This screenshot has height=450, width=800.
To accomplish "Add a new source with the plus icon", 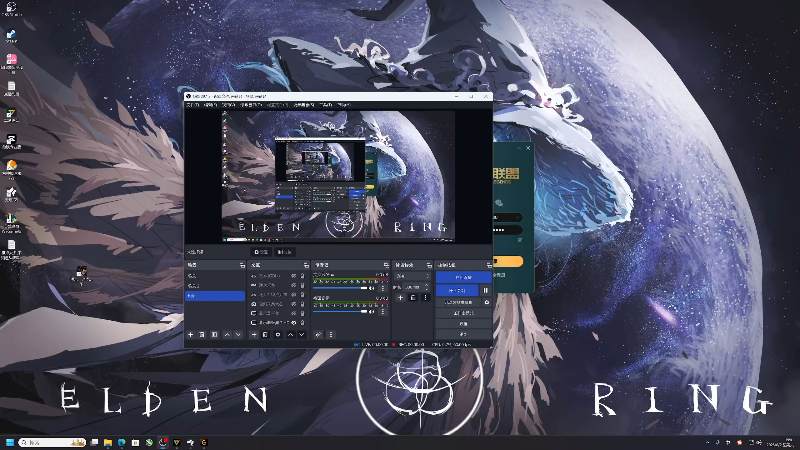I will tap(254, 335).
